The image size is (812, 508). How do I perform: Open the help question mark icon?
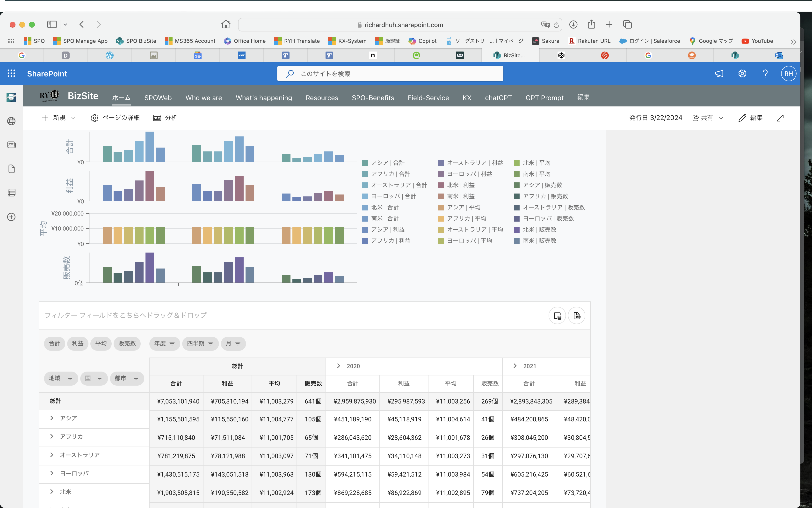pyautogui.click(x=765, y=74)
